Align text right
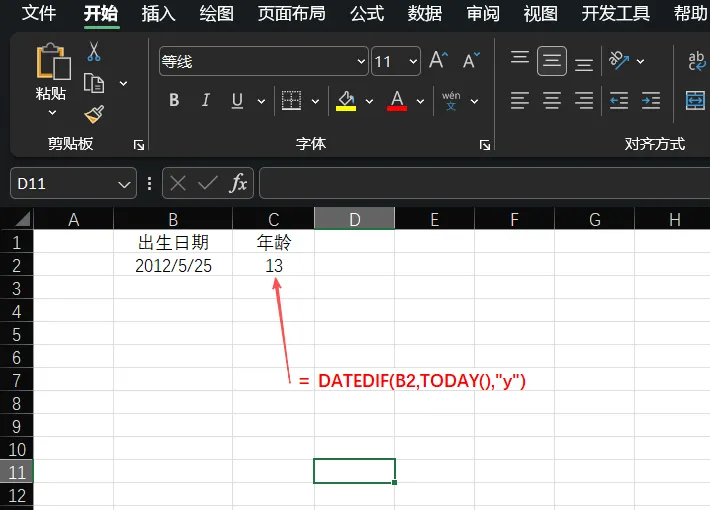This screenshot has height=510, width=710. pyautogui.click(x=584, y=100)
